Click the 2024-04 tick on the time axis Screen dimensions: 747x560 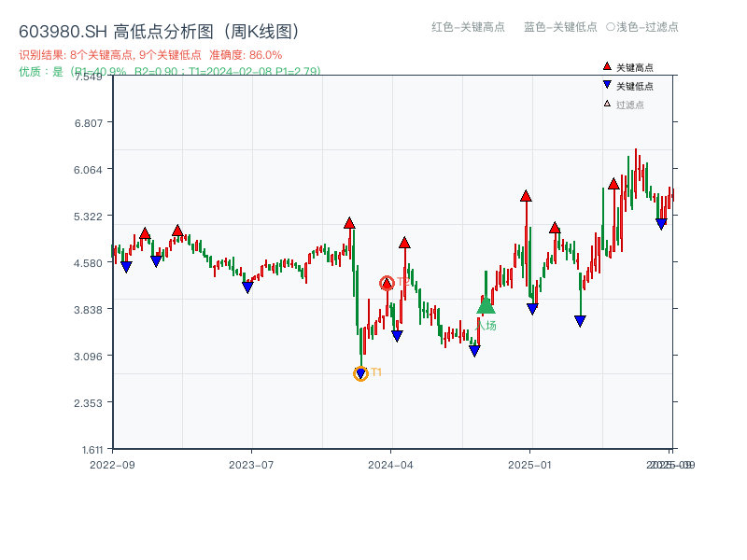tap(391, 463)
